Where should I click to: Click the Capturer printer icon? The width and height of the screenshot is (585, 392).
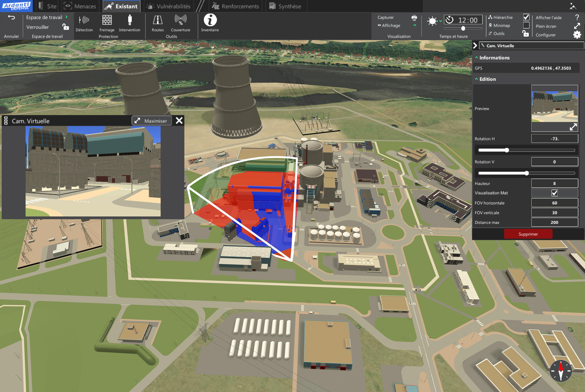(x=414, y=18)
